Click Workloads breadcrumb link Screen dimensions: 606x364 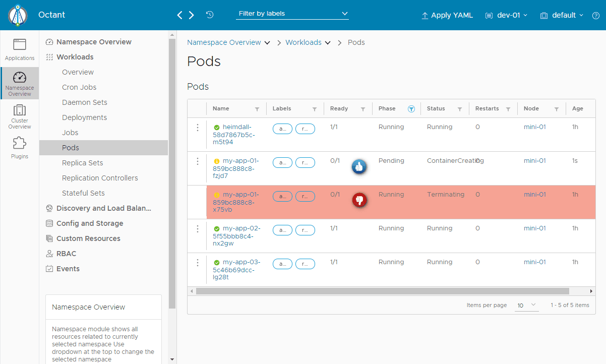pos(304,43)
